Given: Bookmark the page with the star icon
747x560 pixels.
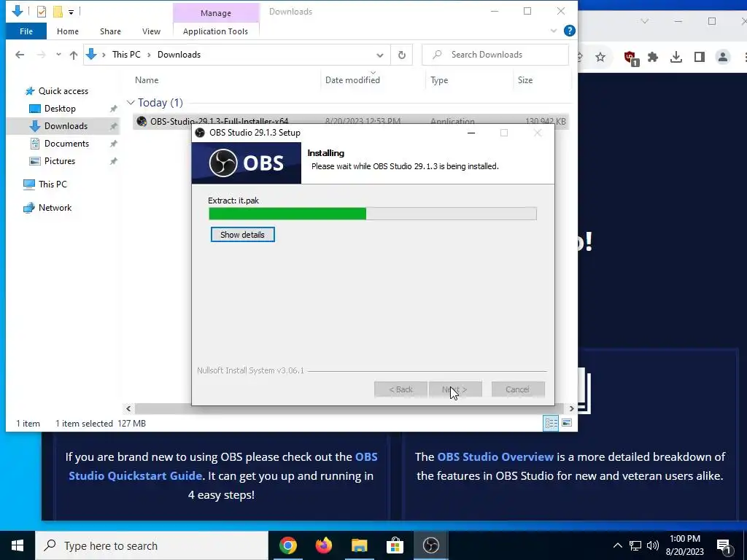Looking at the screenshot, I should point(600,58).
